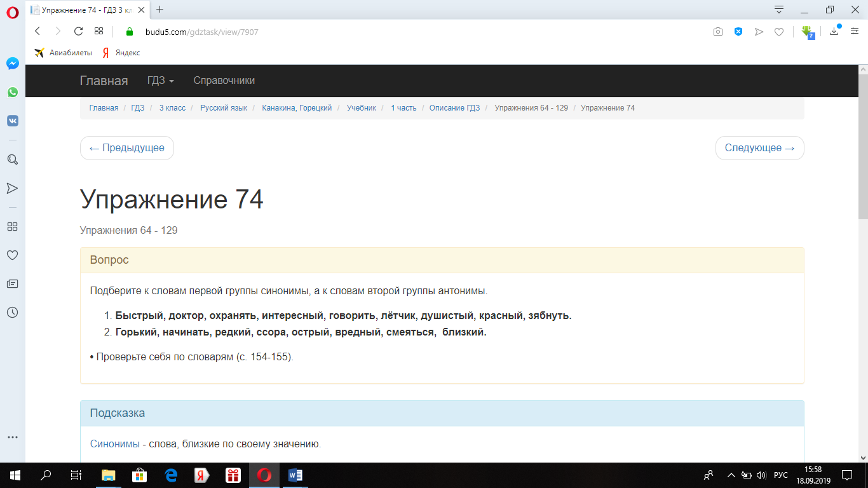Open Messenger in the Opera sidebar
This screenshot has width=868, height=488.
(12, 64)
